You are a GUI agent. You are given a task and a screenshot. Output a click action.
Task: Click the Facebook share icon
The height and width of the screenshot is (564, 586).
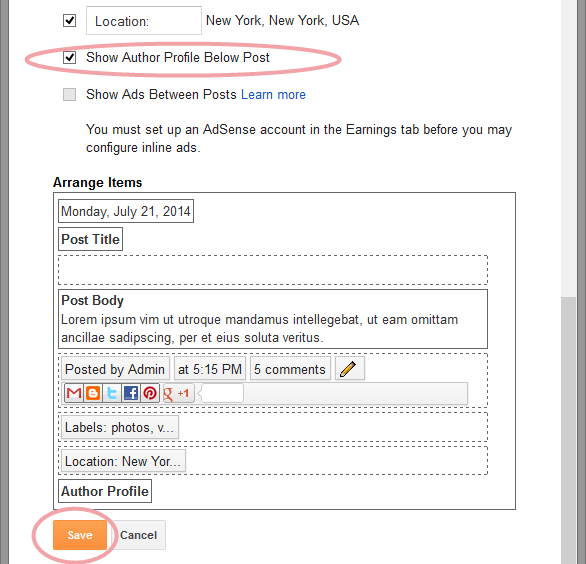(131, 393)
